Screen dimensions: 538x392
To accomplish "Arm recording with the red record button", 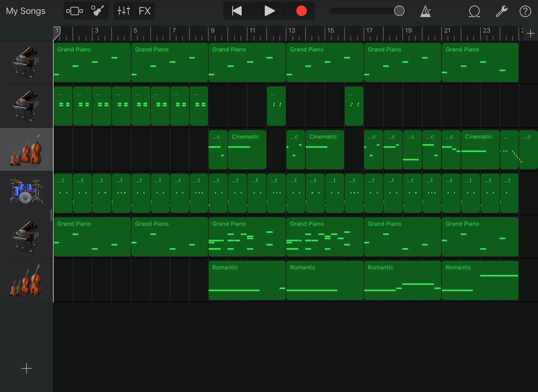I will (301, 11).
